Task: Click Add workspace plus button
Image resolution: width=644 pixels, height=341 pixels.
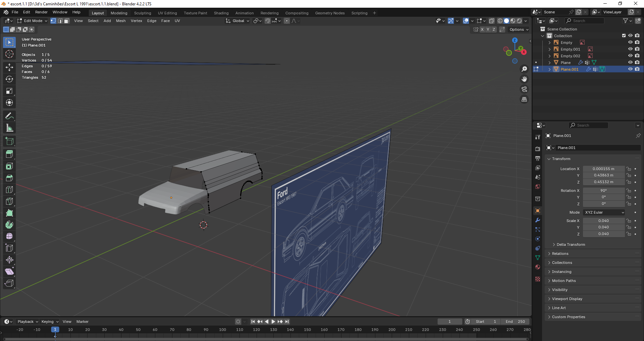Action: click(374, 13)
